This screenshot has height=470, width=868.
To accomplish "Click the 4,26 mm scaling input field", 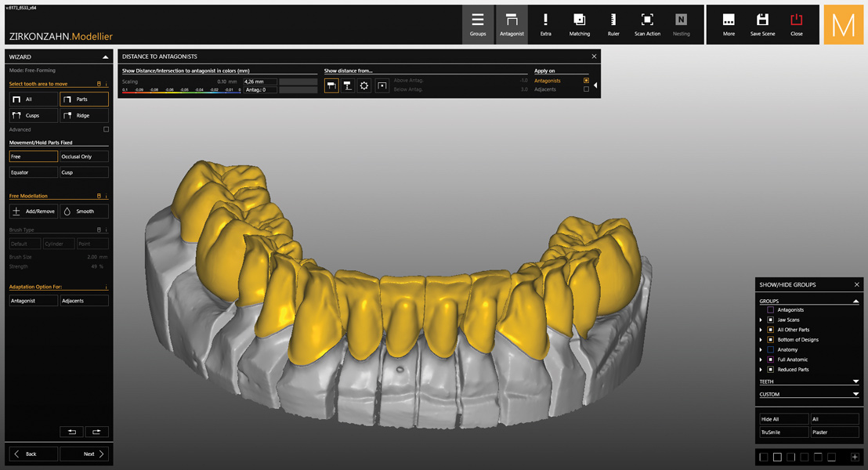I will pyautogui.click(x=259, y=81).
